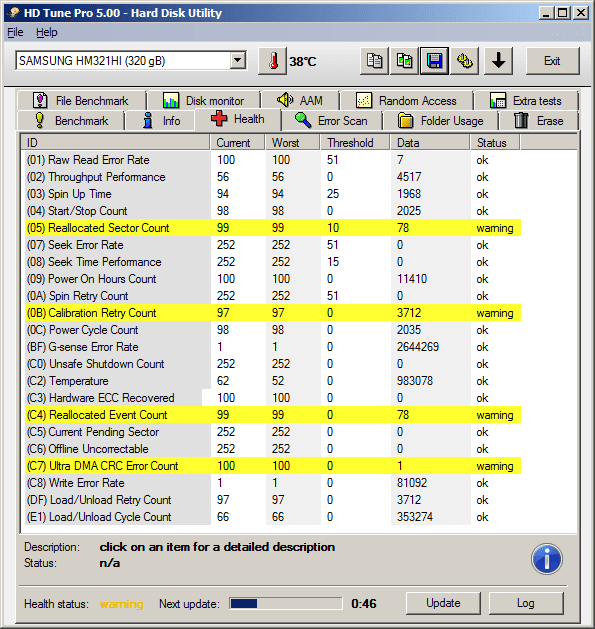Viewport: 595px width, 629px height.
Task: Select the (C7) Ultra DMA CRC Error Count row
Action: [x=273, y=466]
